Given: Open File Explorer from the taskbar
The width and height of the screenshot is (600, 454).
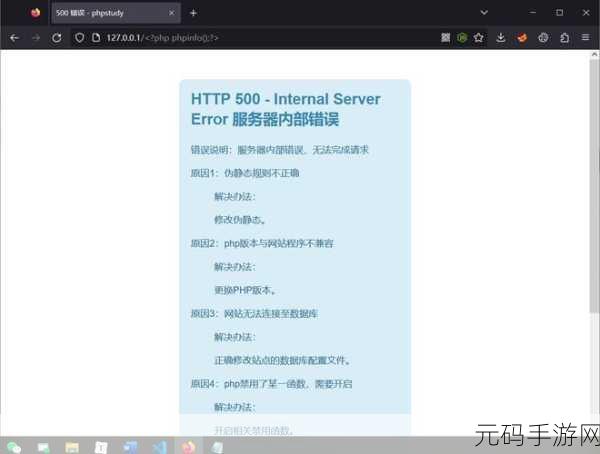Looking at the screenshot, I should [72, 447].
